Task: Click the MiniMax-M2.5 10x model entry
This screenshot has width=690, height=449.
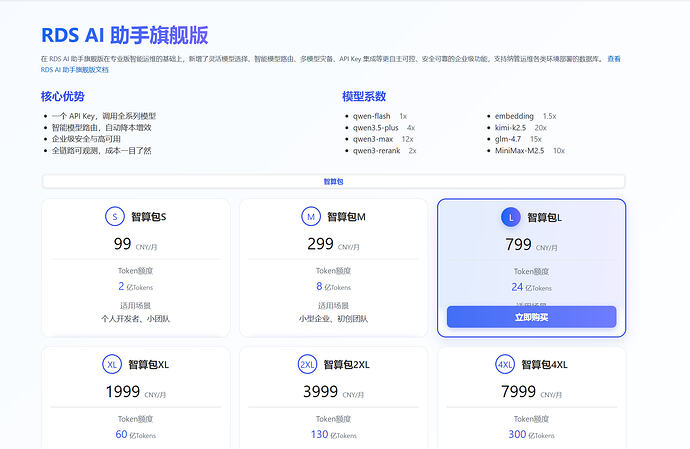Action: click(530, 151)
